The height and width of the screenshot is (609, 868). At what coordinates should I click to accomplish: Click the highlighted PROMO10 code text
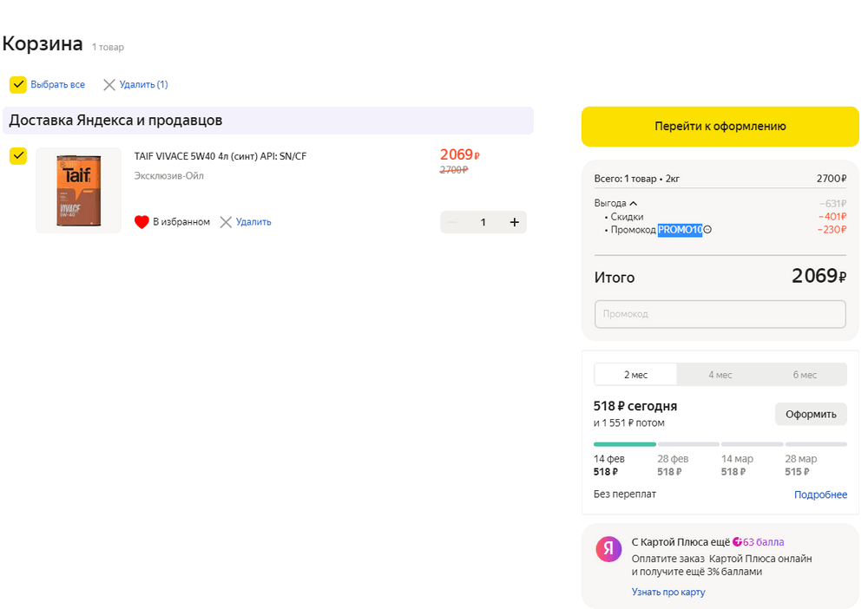[680, 230]
